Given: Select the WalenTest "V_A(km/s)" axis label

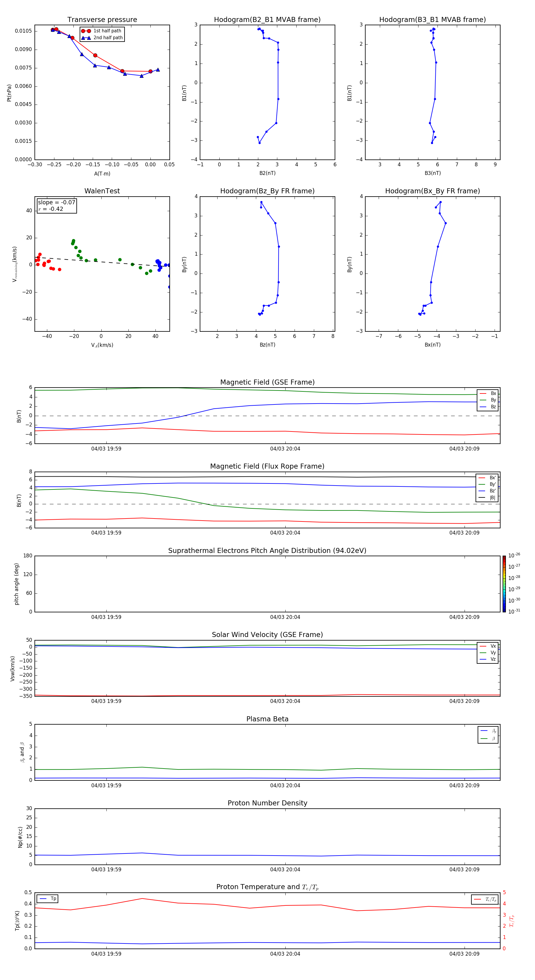Looking at the screenshot, I should (102, 345).
